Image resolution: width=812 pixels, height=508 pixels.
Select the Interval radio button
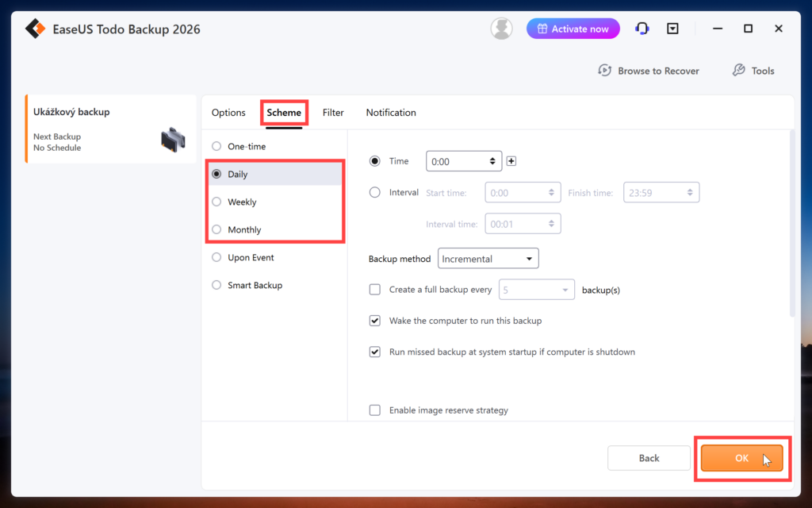374,192
